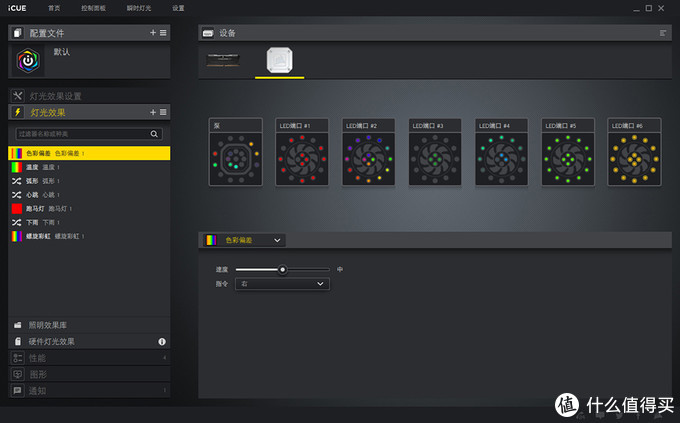Expand the 通知 notifications section
Image resolution: width=680 pixels, height=423 pixels.
pos(89,391)
